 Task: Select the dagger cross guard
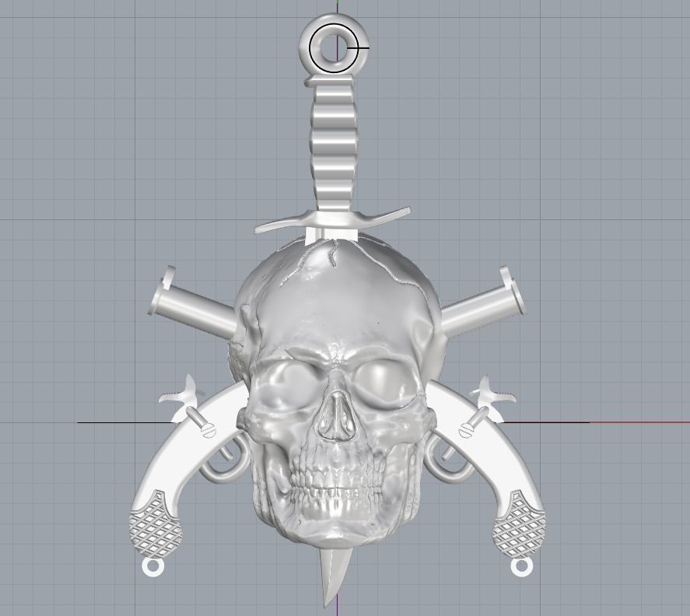333,219
